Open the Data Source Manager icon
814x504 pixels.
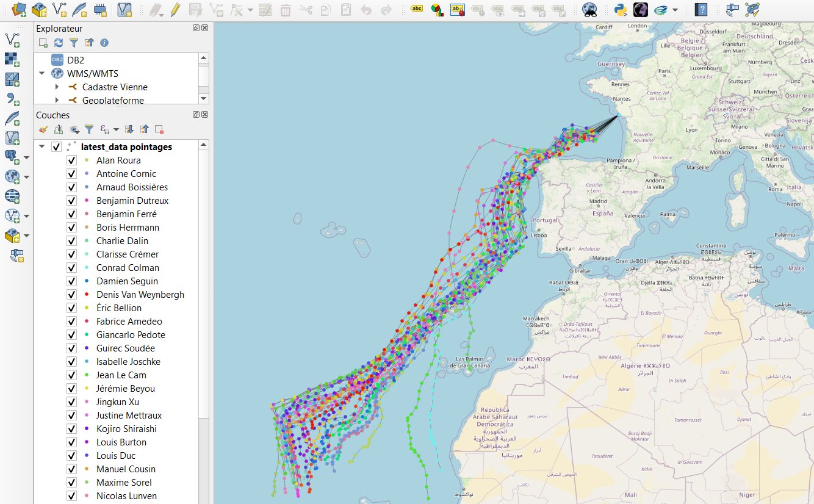click(20, 9)
